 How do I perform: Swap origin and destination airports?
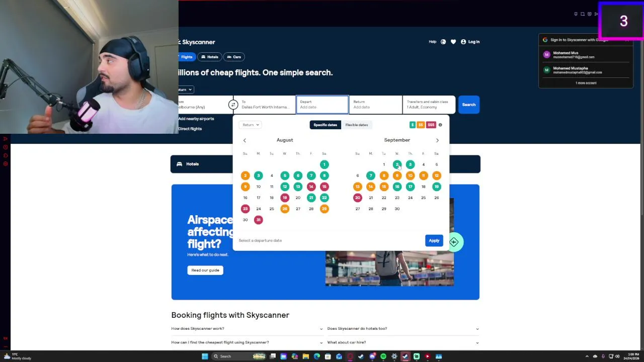[x=233, y=105]
